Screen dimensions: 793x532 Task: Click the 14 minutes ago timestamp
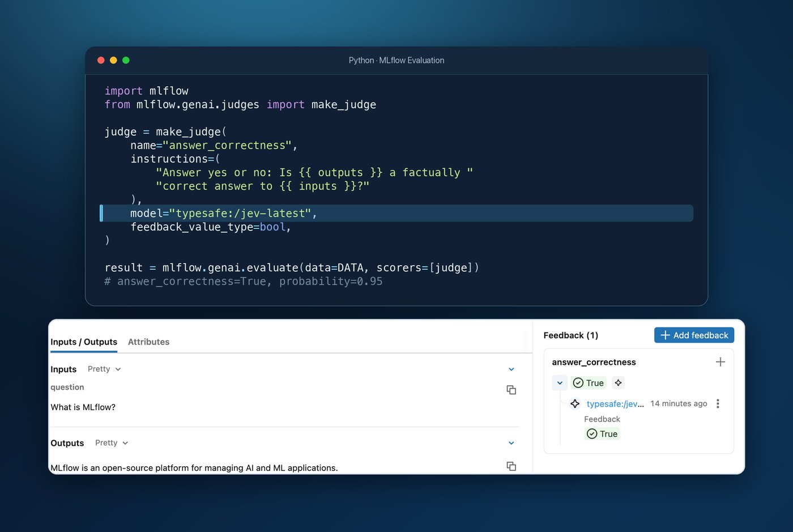click(x=679, y=403)
